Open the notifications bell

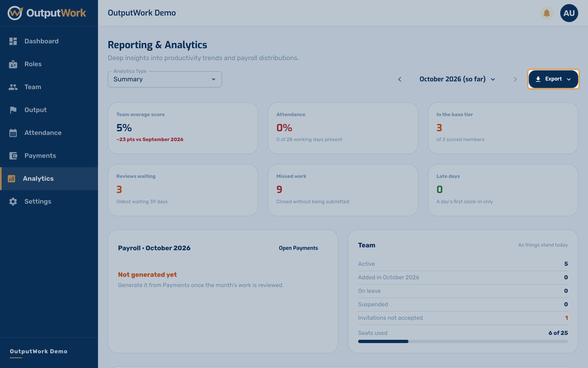(x=547, y=13)
